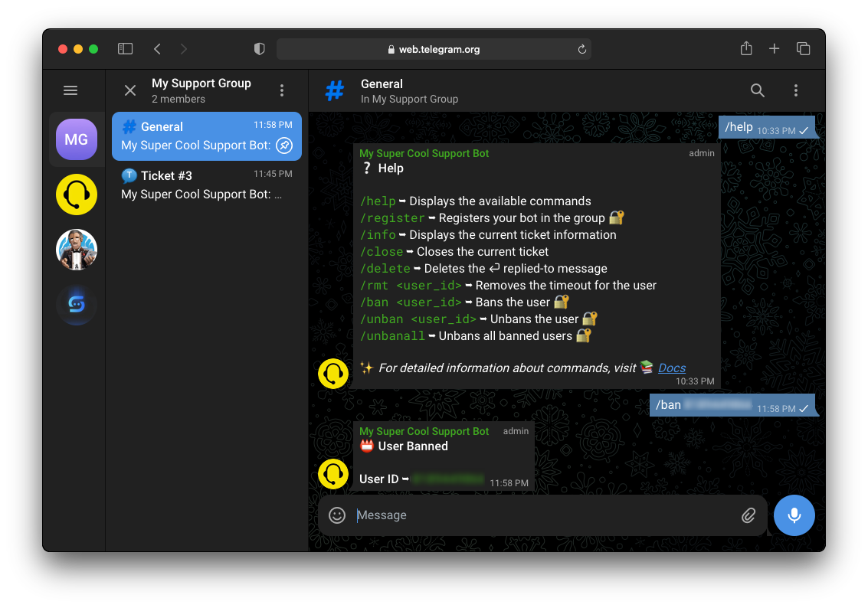Click the bot name on User Banned message
Screen dimensions: 868x608
click(424, 431)
